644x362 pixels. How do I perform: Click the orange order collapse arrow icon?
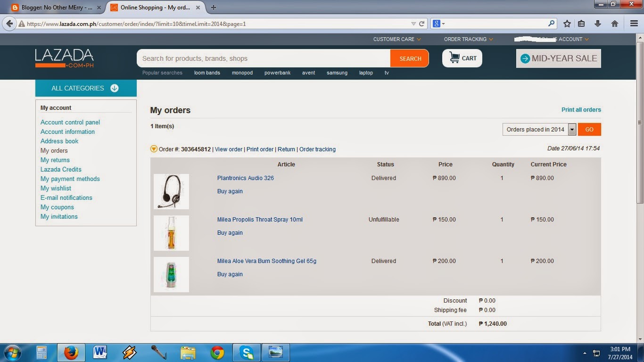click(x=154, y=149)
